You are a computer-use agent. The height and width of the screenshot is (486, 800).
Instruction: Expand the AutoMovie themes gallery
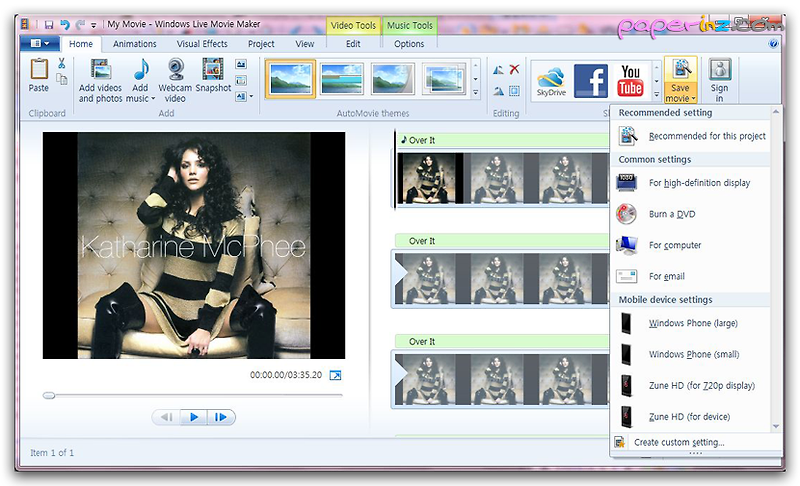[x=476, y=93]
